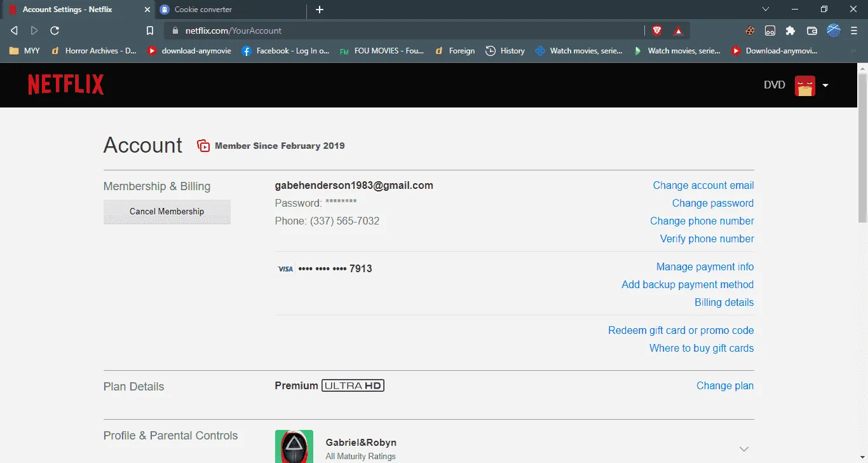
Task: Click the Visa card icon
Action: pyautogui.click(x=285, y=269)
